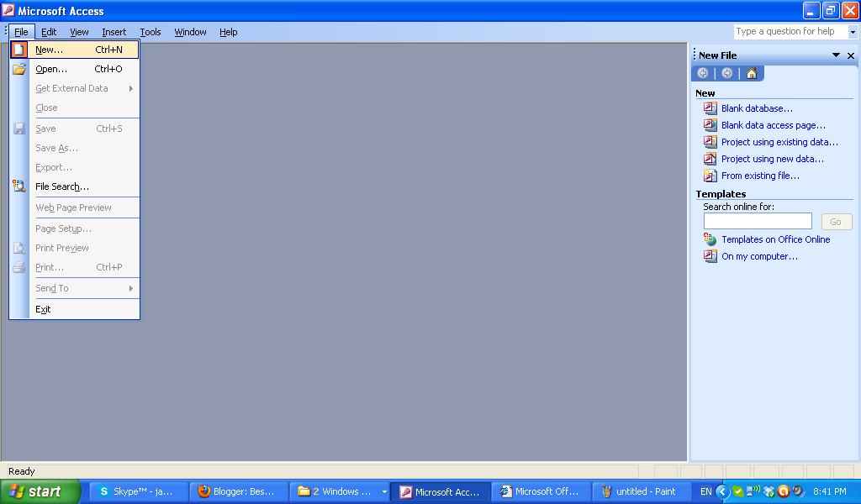The width and height of the screenshot is (861, 504).
Task: Click the Templates on Office Online globe icon
Action: tap(710, 239)
